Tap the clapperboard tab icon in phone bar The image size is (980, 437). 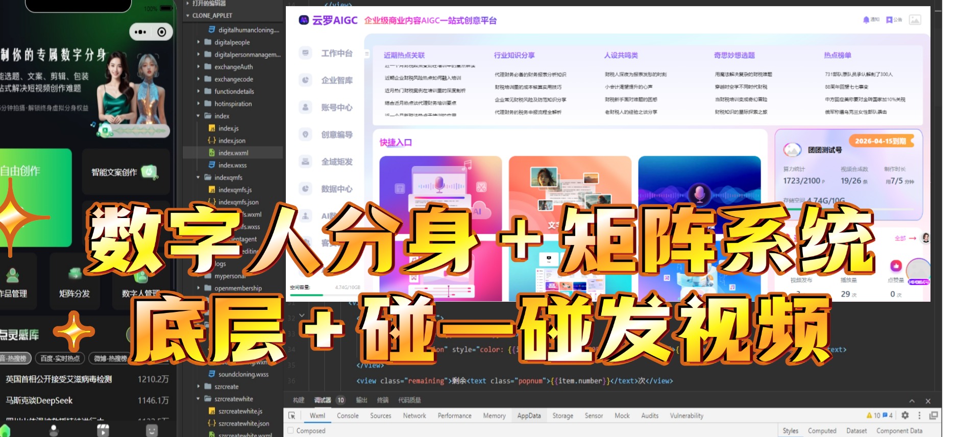(103, 430)
